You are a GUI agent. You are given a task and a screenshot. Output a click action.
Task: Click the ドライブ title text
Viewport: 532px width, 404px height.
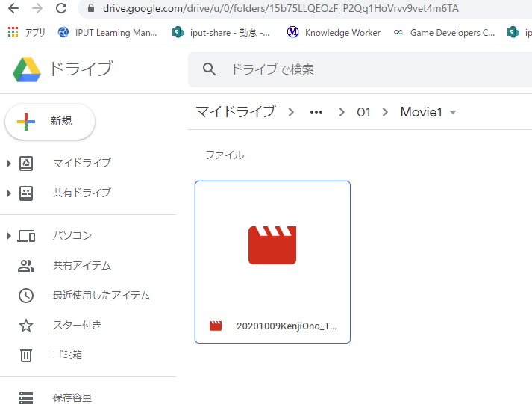[81, 69]
